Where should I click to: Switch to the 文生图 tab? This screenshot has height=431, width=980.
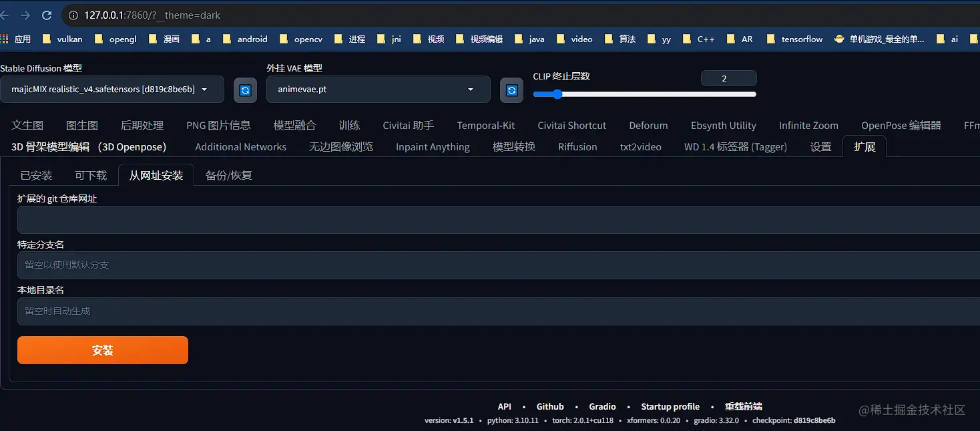(27, 126)
